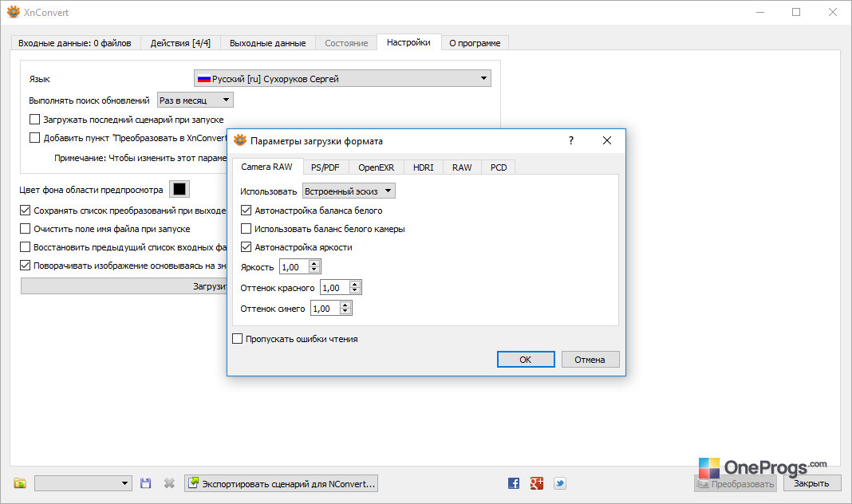852x504 pixels.
Task: Click the partially hidden Загрузить button
Action: point(124,286)
